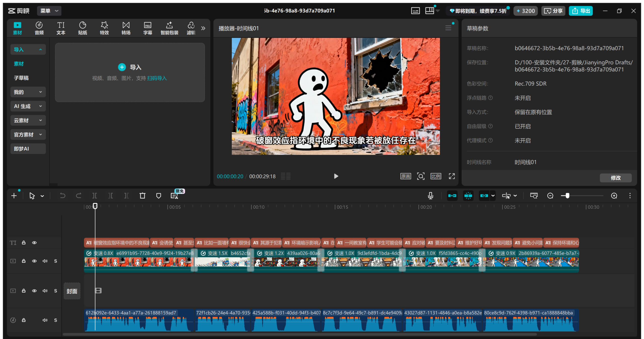Click the split clip icon
The width and height of the screenshot is (644, 339).
(95, 196)
